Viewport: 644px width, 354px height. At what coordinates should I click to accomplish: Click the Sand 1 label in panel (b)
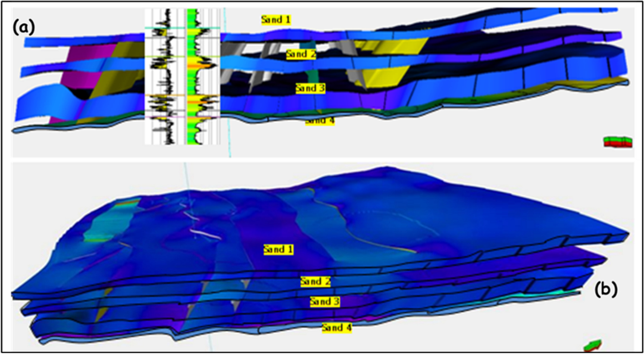coord(278,249)
